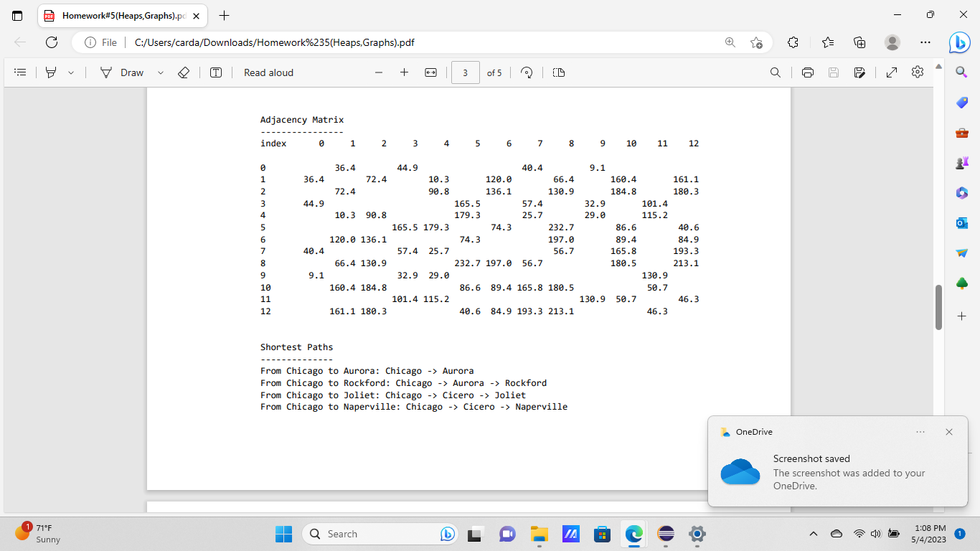Print the PDF document
The height and width of the screenshot is (551, 980).
(808, 72)
